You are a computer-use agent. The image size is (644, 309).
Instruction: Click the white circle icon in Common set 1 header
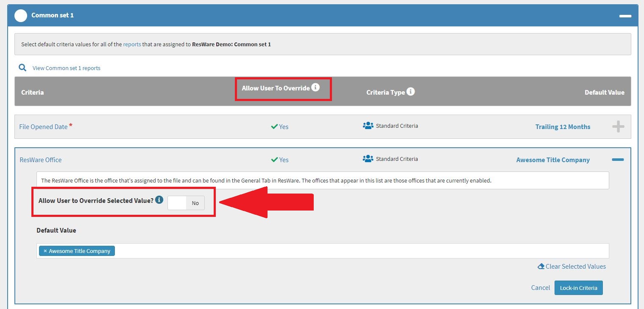pyautogui.click(x=21, y=15)
